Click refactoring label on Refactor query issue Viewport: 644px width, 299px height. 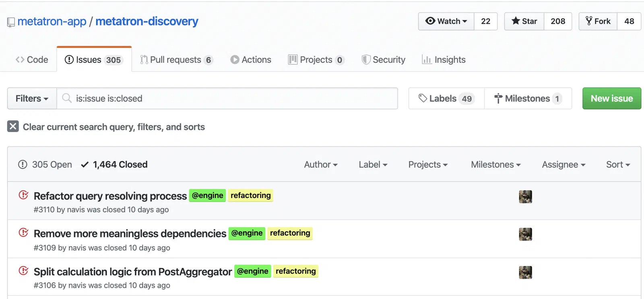tap(251, 195)
